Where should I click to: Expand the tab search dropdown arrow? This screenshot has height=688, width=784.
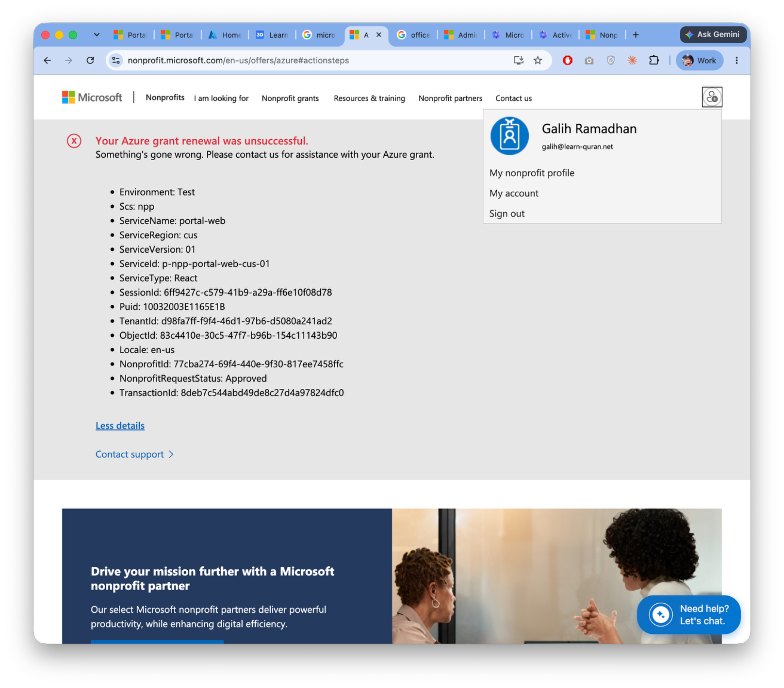pos(96,35)
